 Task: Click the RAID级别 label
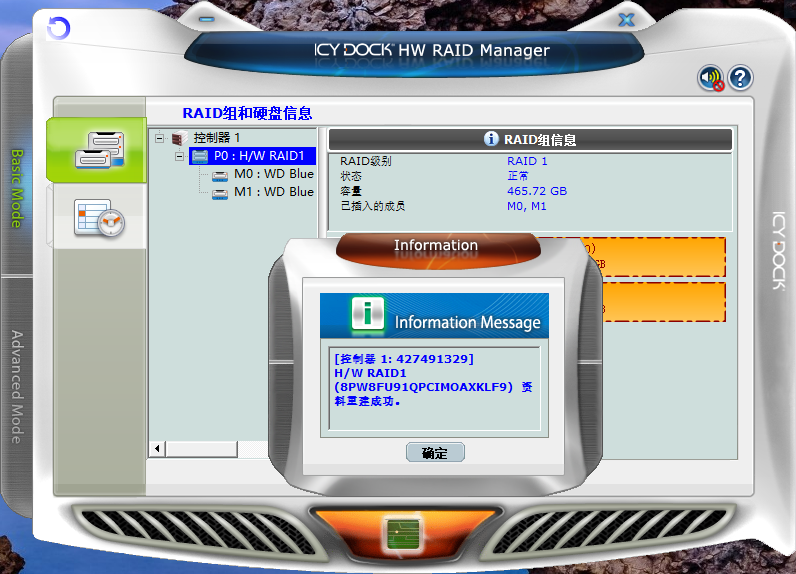pos(366,161)
